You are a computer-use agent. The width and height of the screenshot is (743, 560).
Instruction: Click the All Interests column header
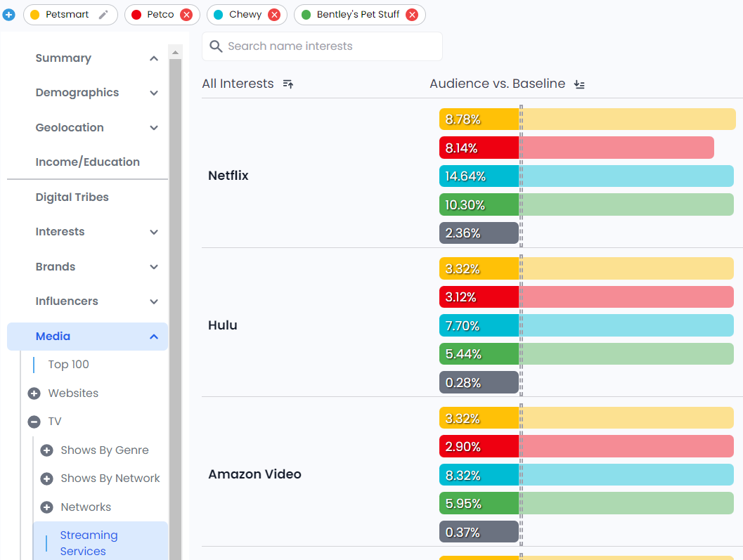tap(238, 84)
